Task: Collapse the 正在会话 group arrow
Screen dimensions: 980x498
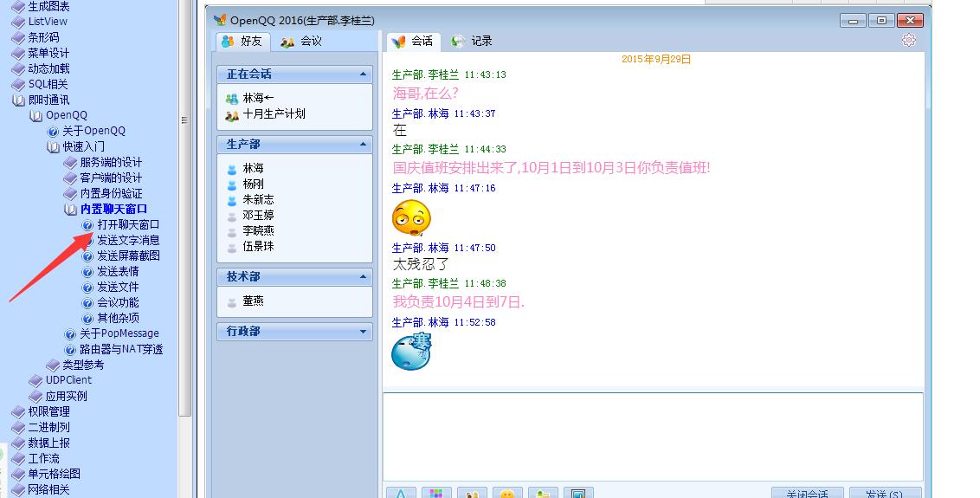Action: pyautogui.click(x=363, y=74)
